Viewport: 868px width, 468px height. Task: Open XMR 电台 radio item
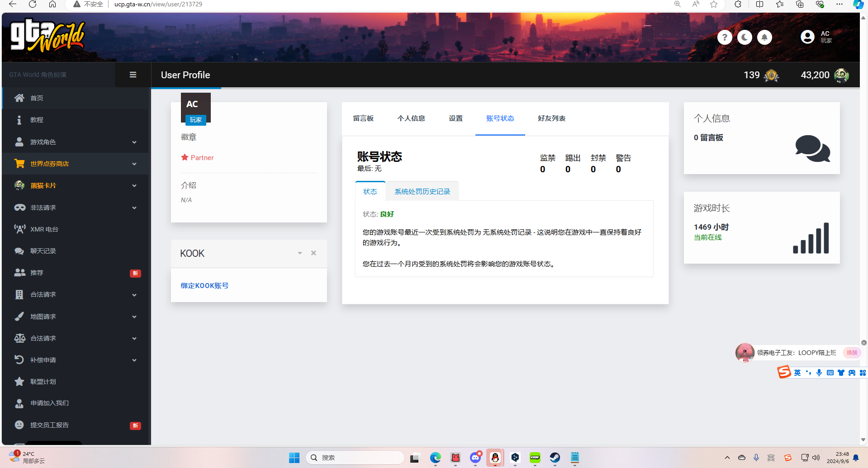click(76, 229)
